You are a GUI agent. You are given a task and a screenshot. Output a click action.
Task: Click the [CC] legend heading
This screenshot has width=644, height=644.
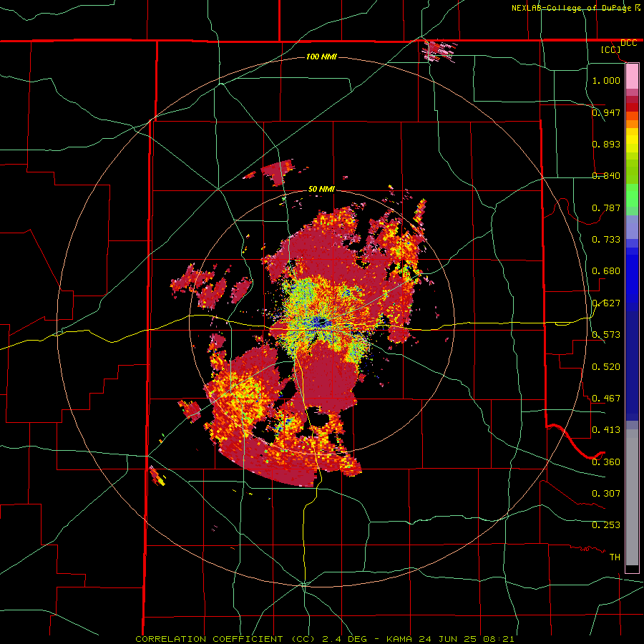pos(610,49)
